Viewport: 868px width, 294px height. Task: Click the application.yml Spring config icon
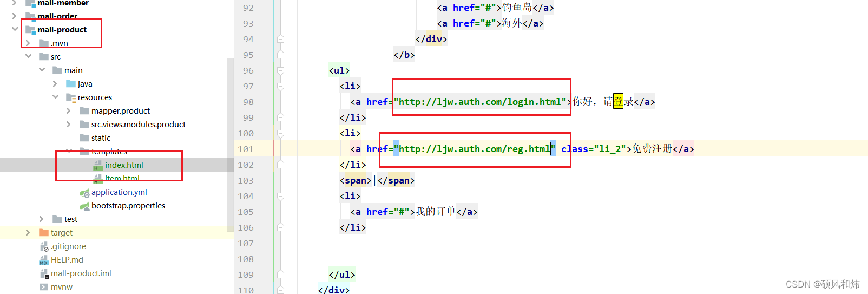pos(84,192)
